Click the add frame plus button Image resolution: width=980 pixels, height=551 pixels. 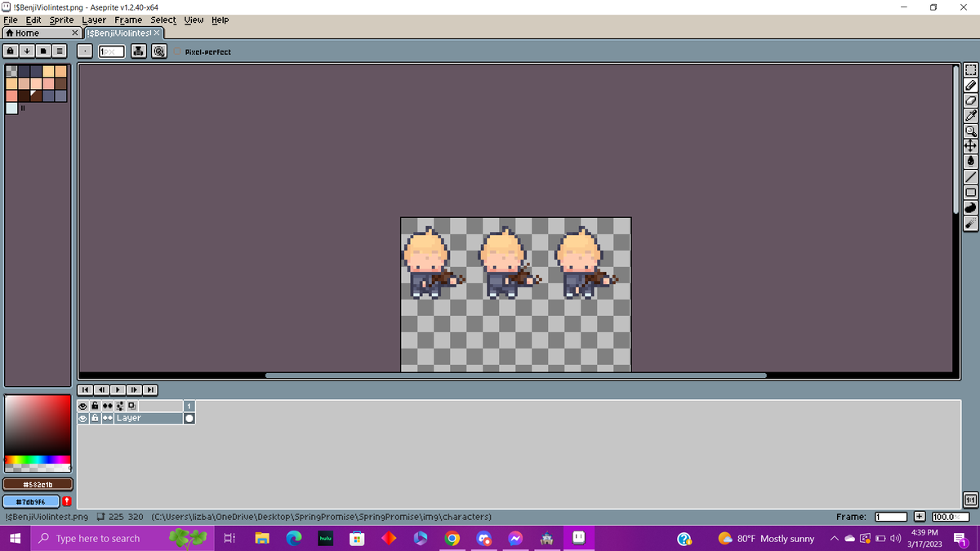[x=920, y=517]
